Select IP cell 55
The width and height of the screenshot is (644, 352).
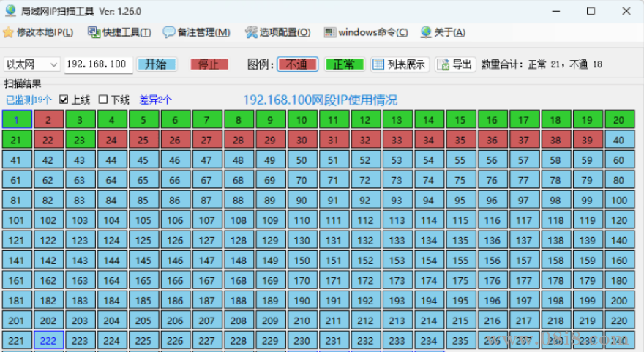point(460,160)
